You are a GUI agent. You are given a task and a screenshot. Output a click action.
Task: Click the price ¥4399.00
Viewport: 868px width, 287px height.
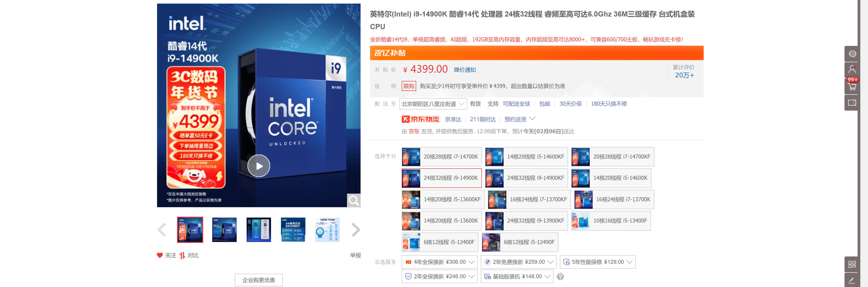click(x=425, y=69)
